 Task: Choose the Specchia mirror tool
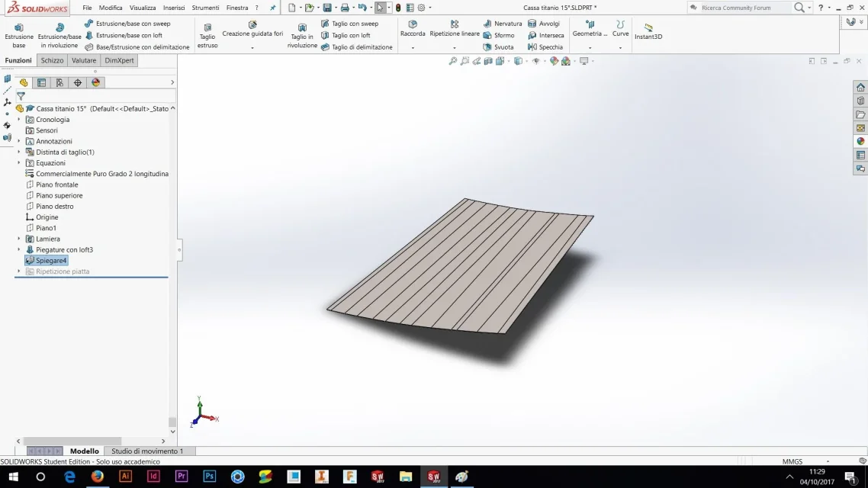click(545, 47)
